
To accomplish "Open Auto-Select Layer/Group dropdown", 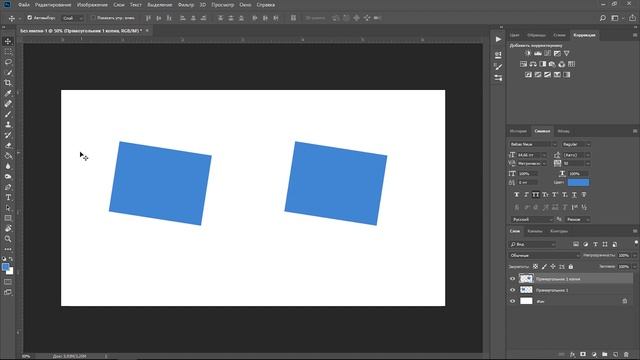I will (73, 18).
